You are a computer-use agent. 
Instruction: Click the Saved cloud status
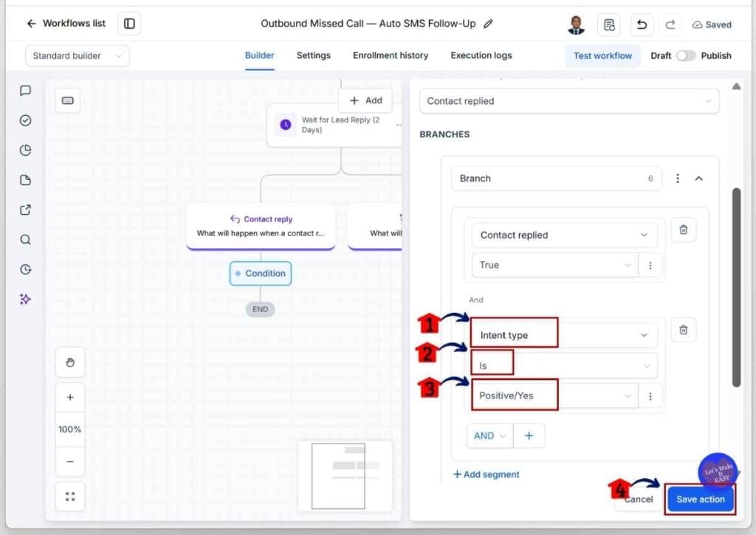(x=712, y=24)
